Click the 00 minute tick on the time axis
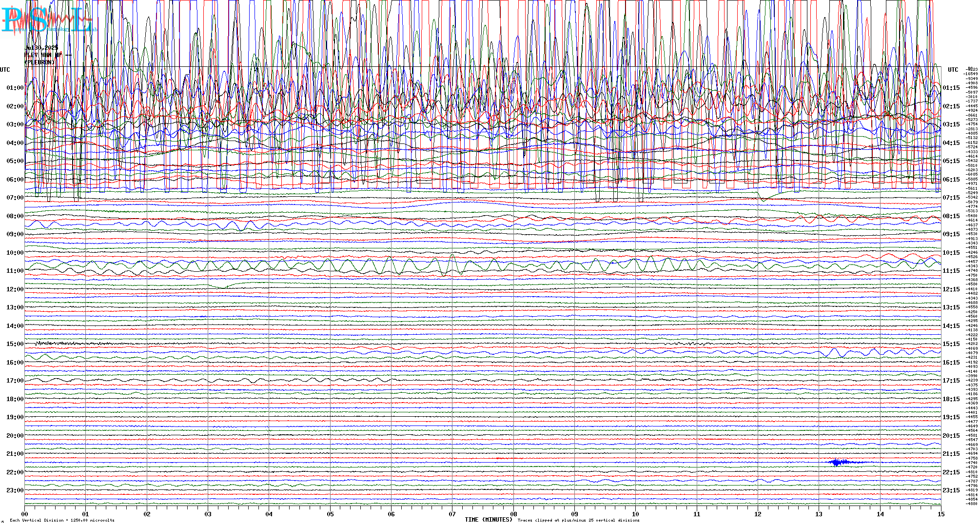The height and width of the screenshot is (527, 980). pos(24,514)
